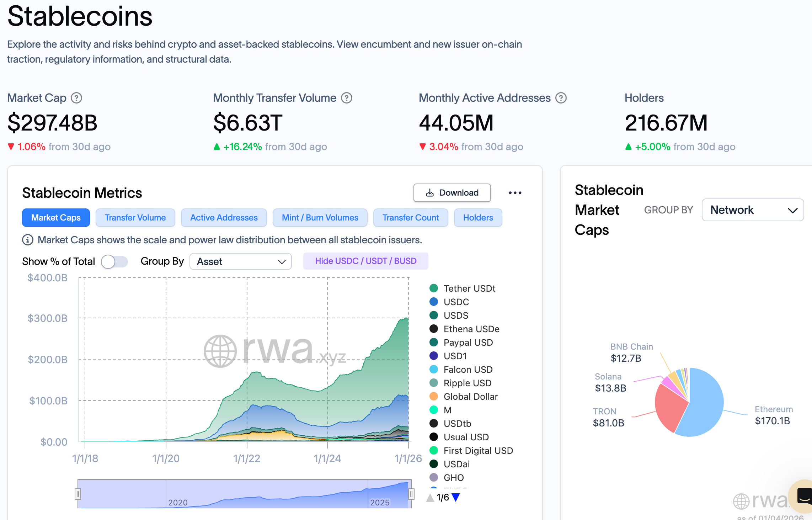Screen dimensions: 812x520
Task: Switch to Mint / Burn Volumes tab
Action: click(x=320, y=218)
